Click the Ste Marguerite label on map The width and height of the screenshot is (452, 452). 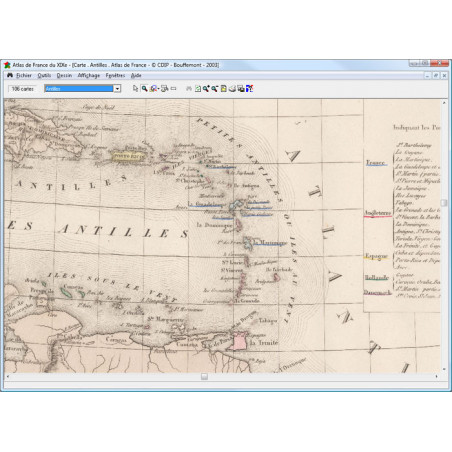point(166,319)
